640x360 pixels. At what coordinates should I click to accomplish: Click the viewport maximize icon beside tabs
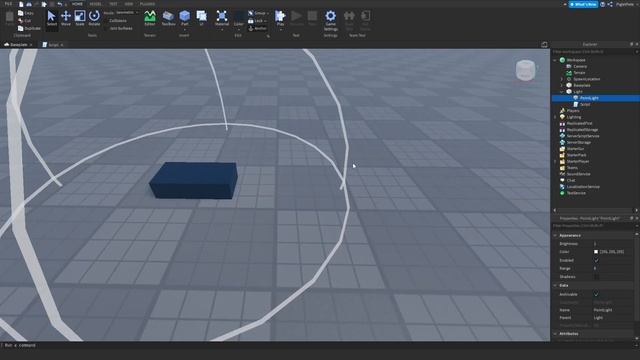pyautogui.click(x=544, y=44)
